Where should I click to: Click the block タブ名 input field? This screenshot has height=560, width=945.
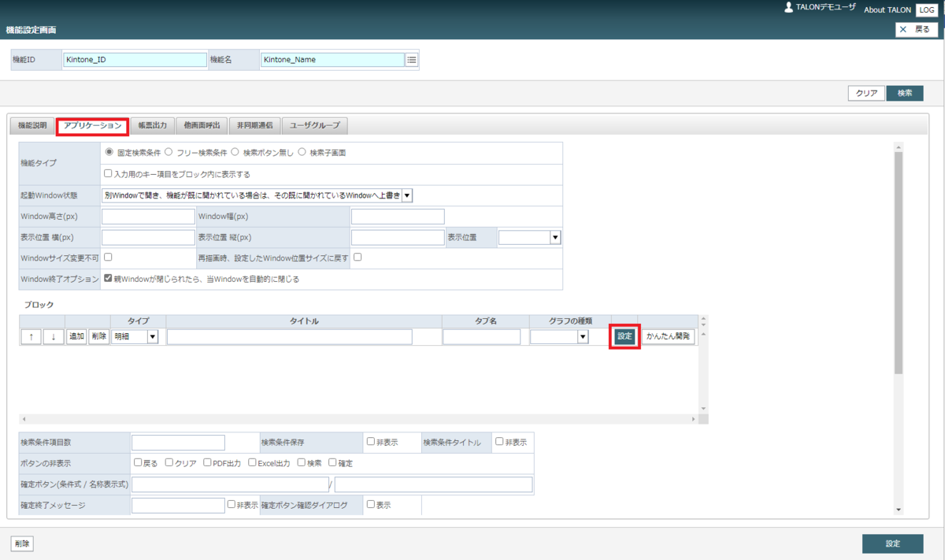point(482,336)
